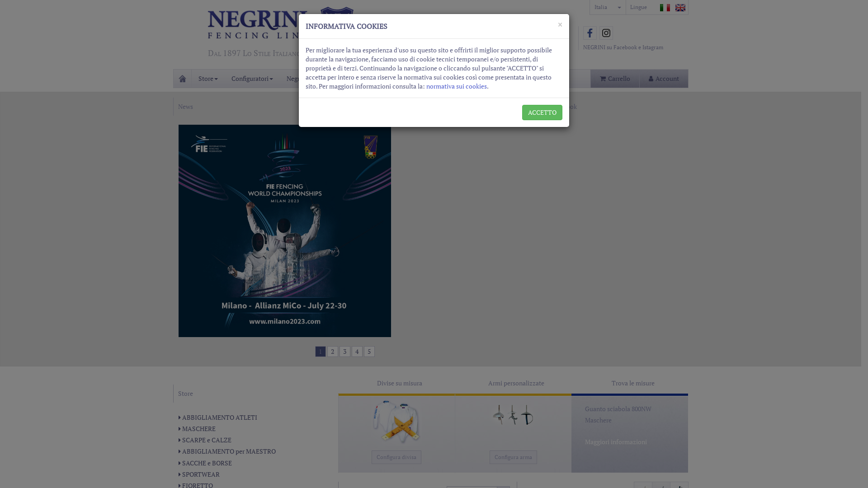Go to news slide 5
This screenshot has width=868, height=488.
coord(369,352)
